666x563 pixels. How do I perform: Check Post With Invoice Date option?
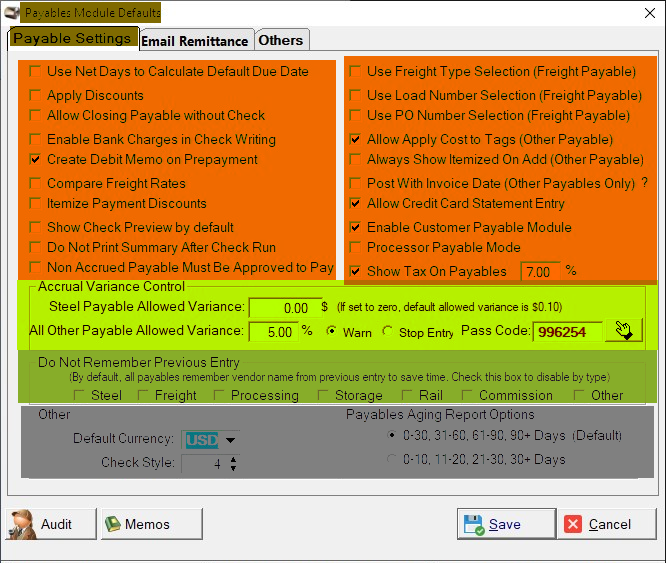(355, 183)
